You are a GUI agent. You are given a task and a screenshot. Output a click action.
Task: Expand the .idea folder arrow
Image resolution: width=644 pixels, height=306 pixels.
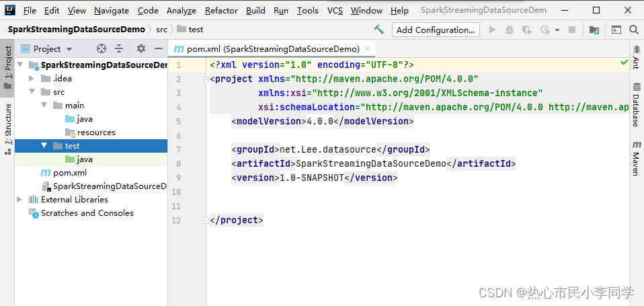[x=32, y=79]
